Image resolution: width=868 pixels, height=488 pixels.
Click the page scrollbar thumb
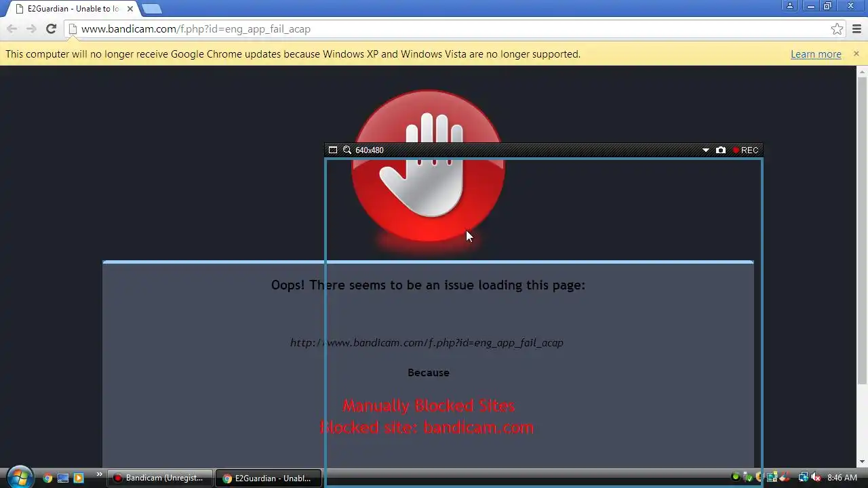pyautogui.click(x=863, y=230)
